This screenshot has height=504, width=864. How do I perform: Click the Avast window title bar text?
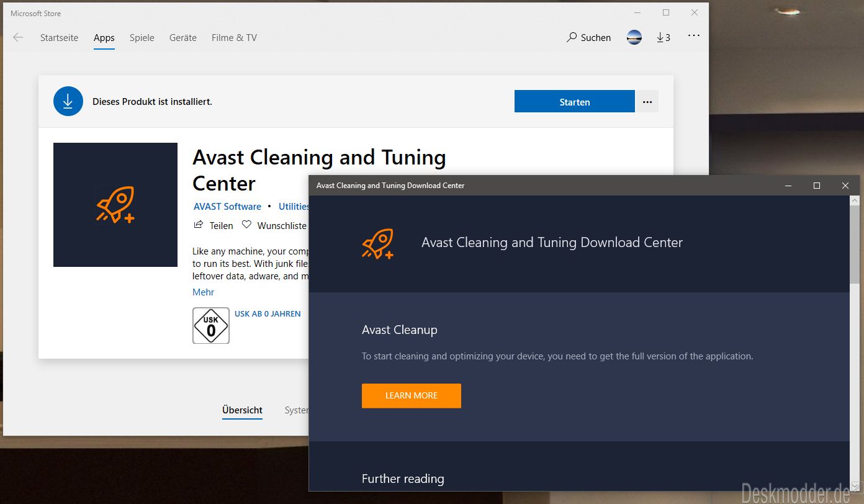(x=390, y=186)
